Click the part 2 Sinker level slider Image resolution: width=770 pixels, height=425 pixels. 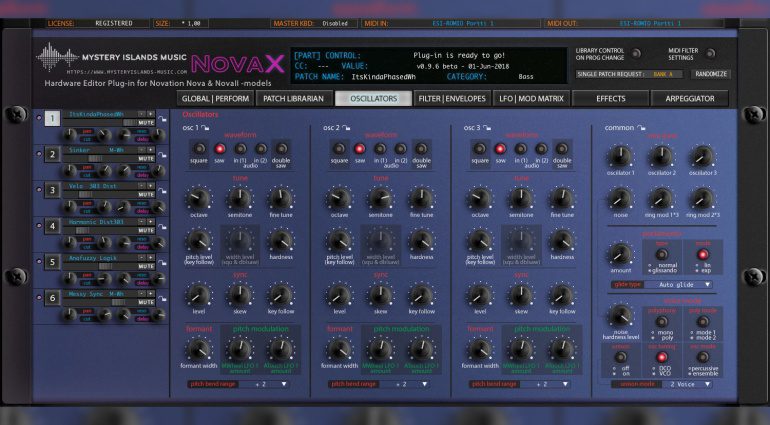click(x=97, y=159)
